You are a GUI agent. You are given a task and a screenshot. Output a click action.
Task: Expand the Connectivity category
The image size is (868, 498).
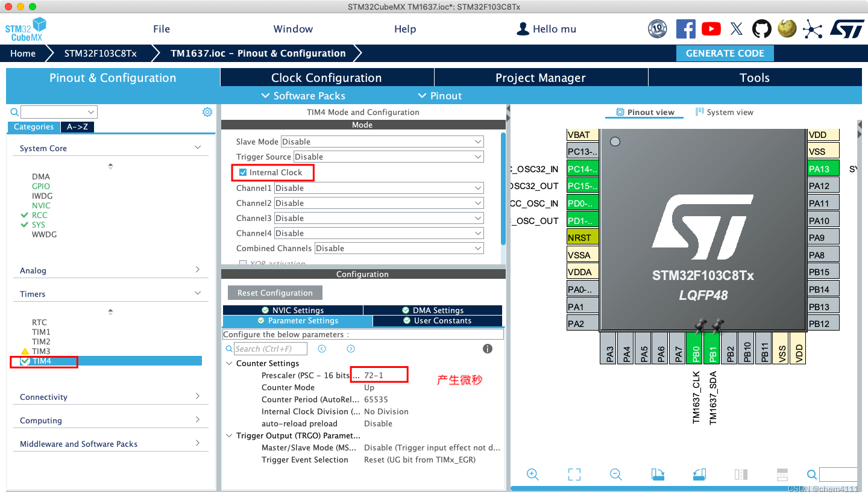pos(197,396)
